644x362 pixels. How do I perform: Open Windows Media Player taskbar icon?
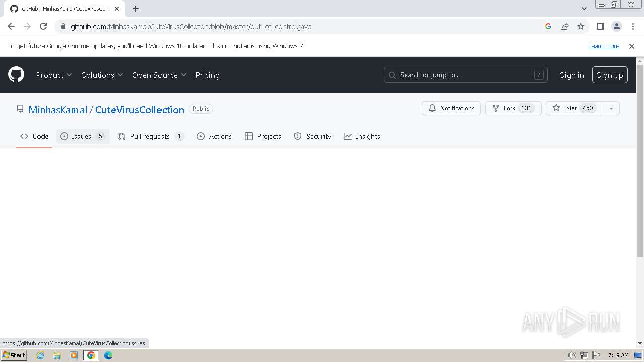(x=74, y=355)
